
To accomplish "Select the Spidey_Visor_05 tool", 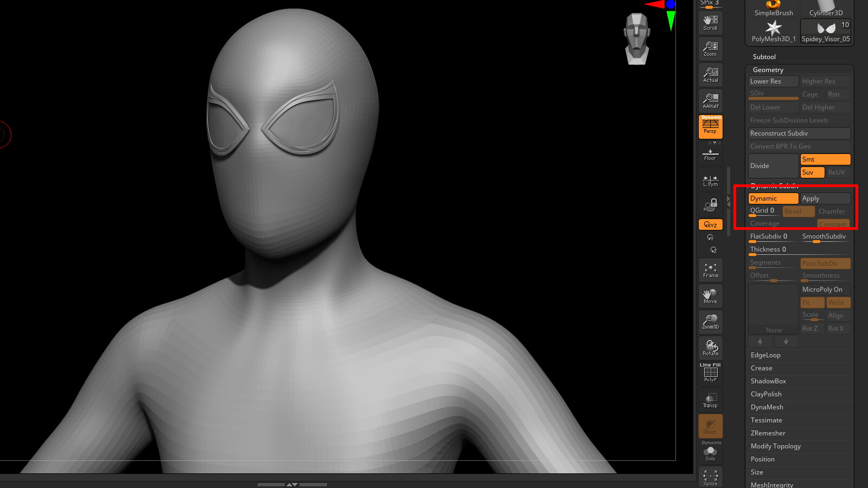I will [x=826, y=31].
